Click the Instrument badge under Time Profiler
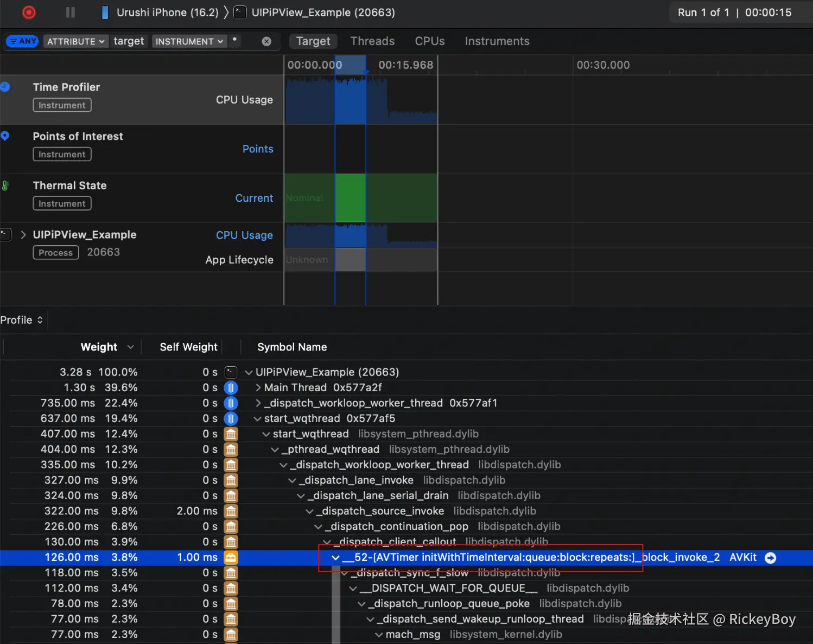Screen dimensions: 813x644 [x=62, y=105]
